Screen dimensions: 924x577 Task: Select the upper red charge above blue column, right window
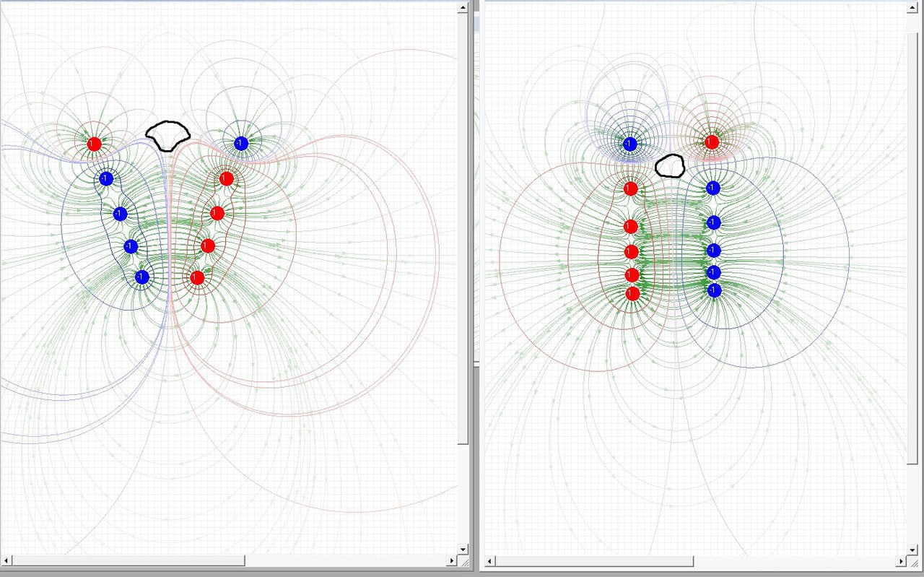[712, 142]
